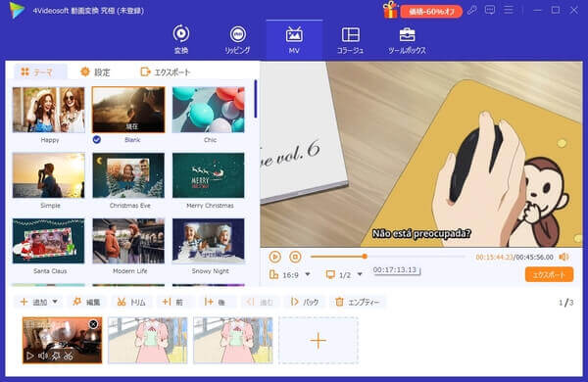The image size is (588, 382).
Task: Select the Simple theme thumbnail
Action: tap(49, 175)
